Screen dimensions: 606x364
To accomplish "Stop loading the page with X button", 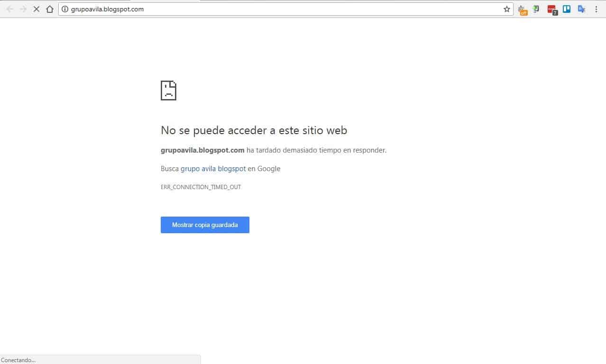I will click(36, 9).
